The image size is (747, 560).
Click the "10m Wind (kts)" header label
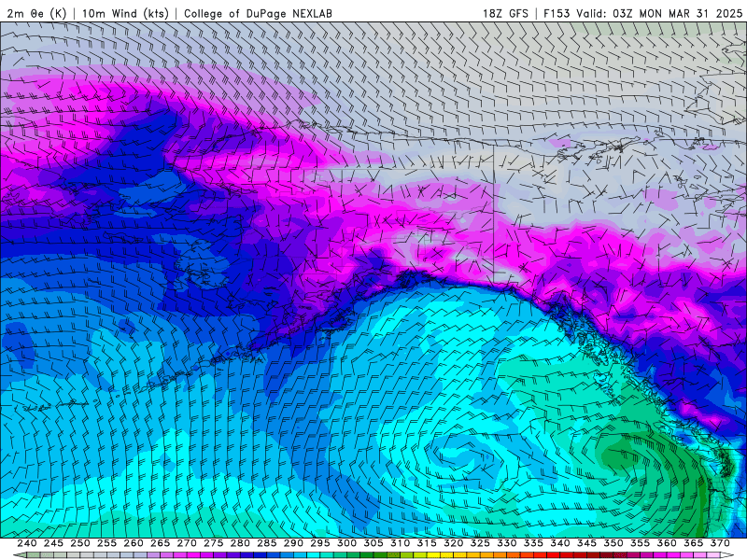(x=125, y=13)
